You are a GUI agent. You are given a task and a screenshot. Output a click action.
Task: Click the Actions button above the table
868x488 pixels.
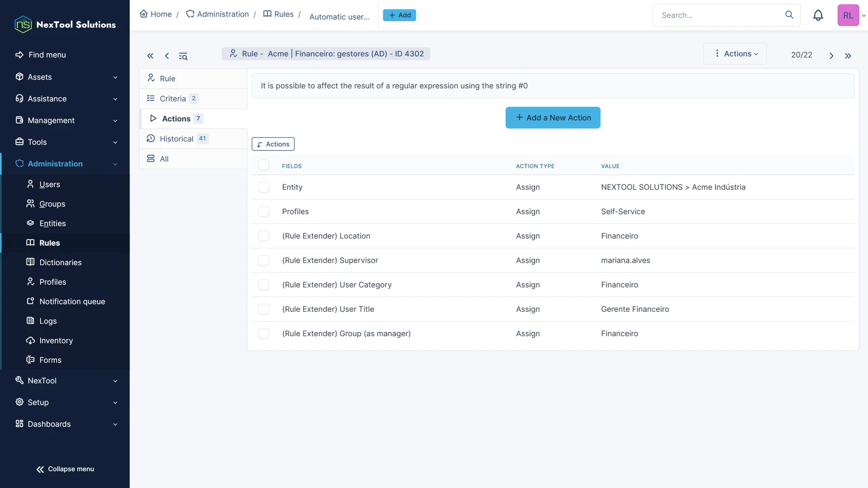click(x=273, y=144)
